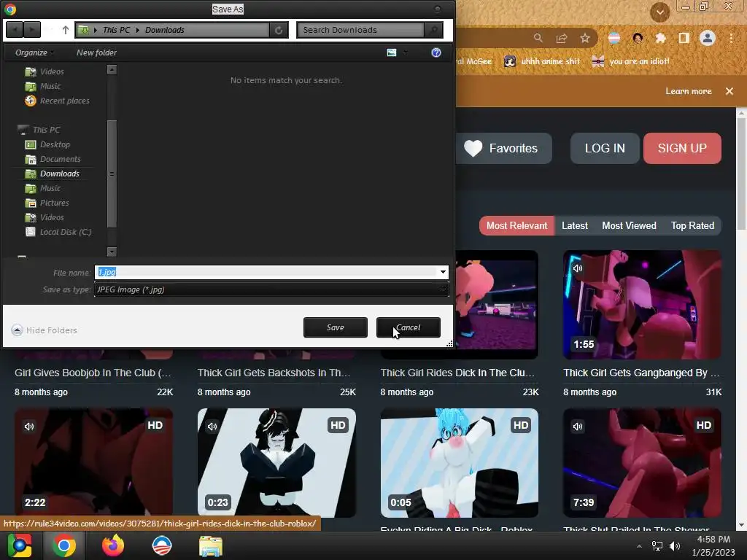Click the share icon in Chrome's address bar

pos(562,38)
